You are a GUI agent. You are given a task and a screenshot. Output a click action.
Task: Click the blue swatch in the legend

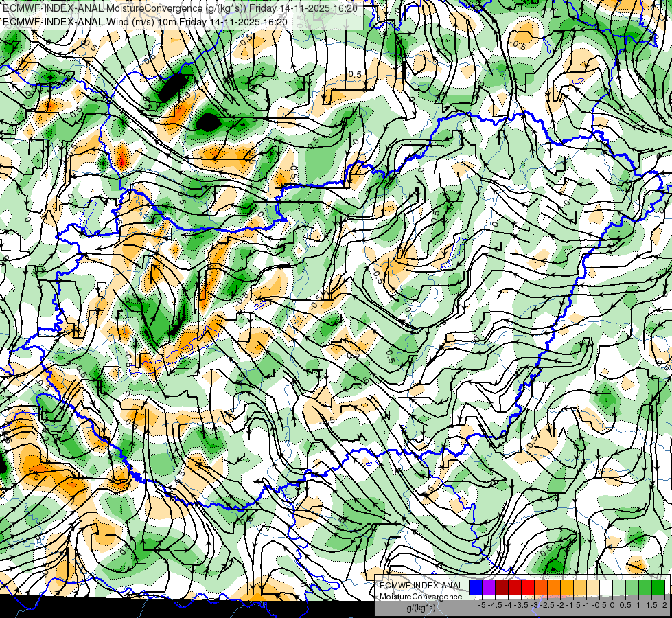(x=476, y=587)
